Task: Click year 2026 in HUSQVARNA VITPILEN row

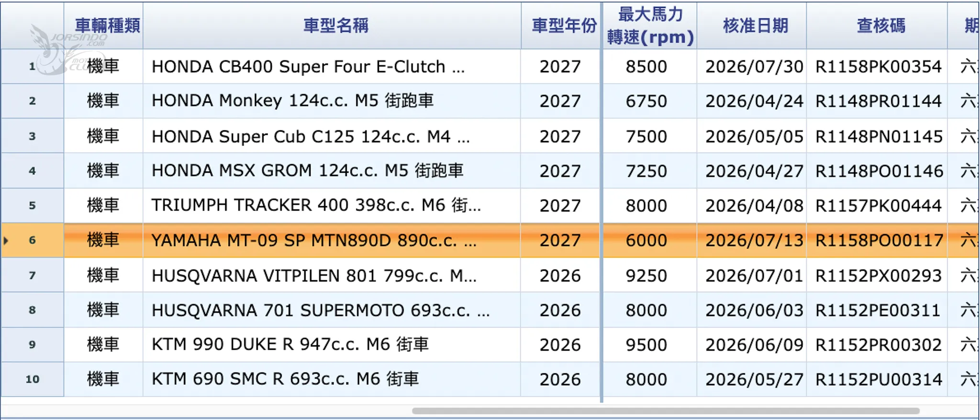Action: 561,275
